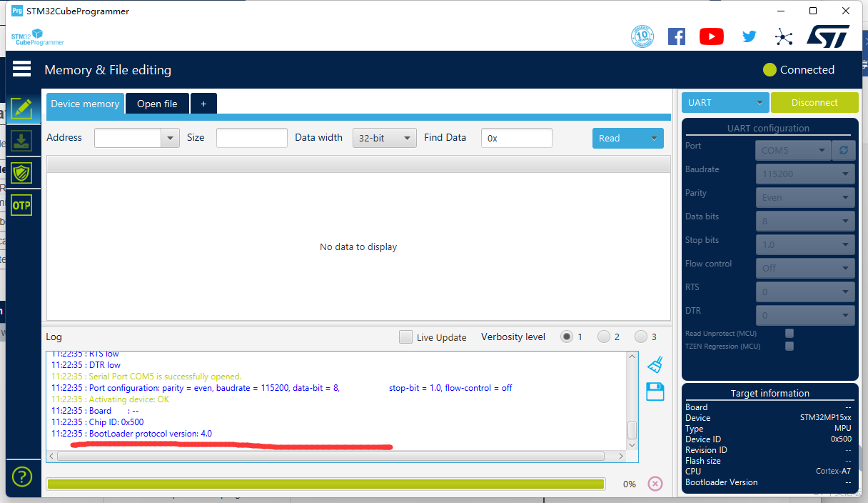Open the Parity Even dropdown

click(805, 197)
